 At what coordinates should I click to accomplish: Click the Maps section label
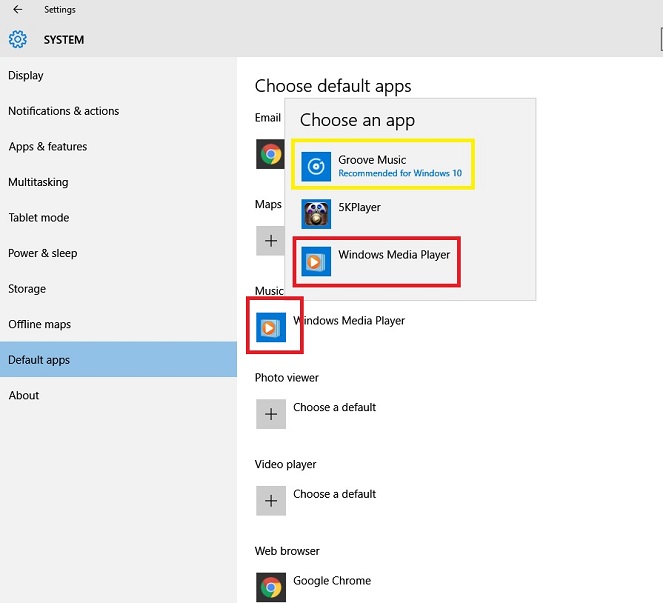point(268,204)
